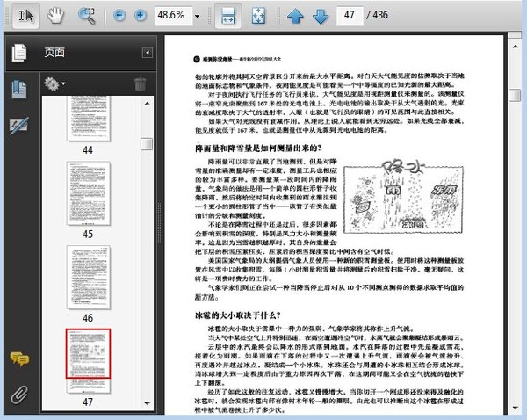Collapse the pages navigation panel
Viewport: 527px width, 420px height.
click(145, 53)
